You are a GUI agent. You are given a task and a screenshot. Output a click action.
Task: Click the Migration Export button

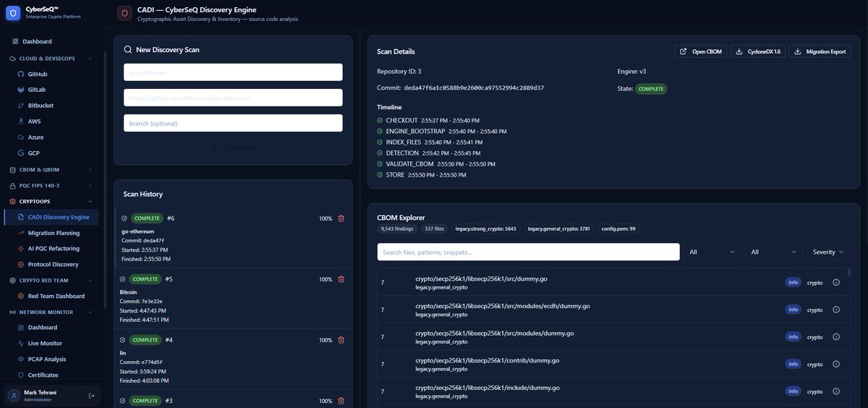coord(820,51)
